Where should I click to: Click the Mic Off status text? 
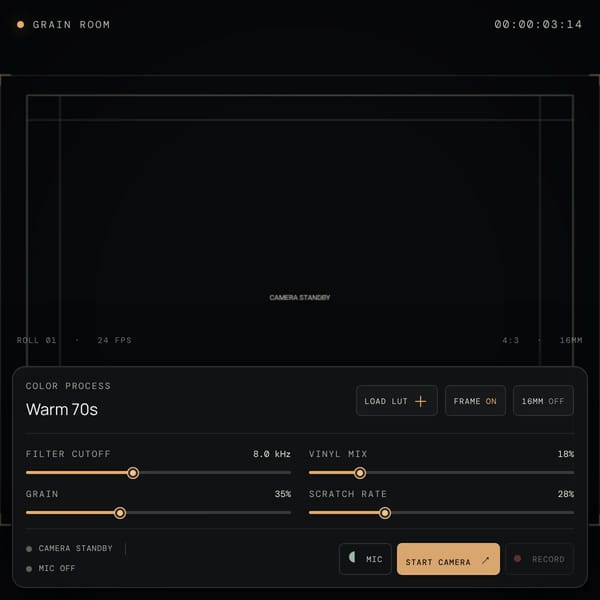(x=57, y=568)
